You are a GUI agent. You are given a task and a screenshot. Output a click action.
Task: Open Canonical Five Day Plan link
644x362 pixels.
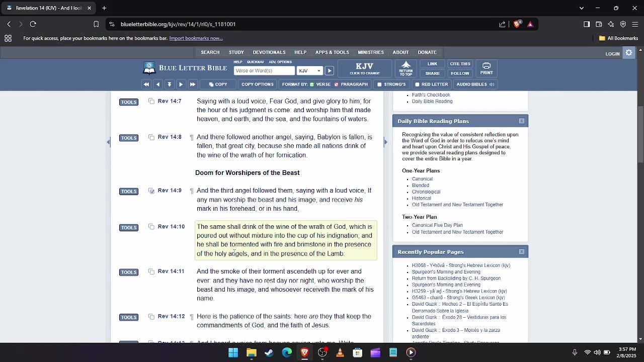coord(437,225)
